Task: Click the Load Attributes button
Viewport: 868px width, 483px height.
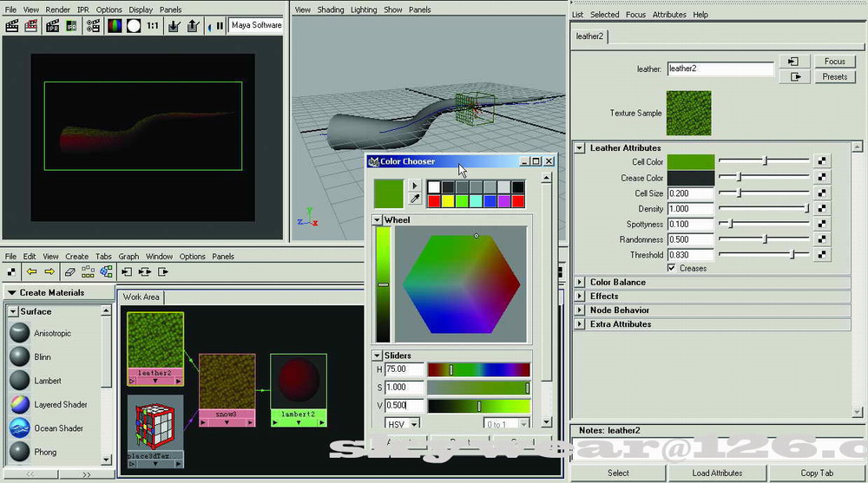Action: 717,473
